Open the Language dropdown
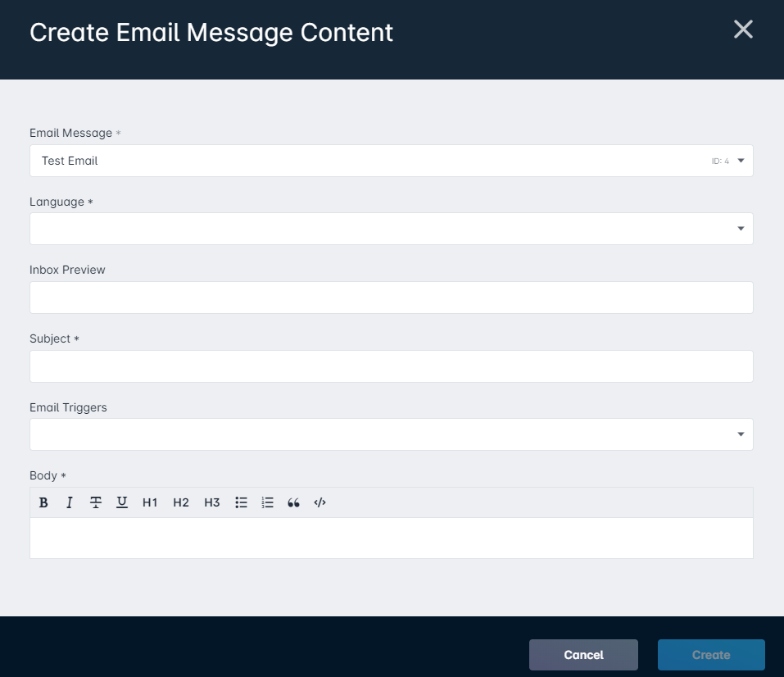This screenshot has height=677, width=784. [392, 229]
